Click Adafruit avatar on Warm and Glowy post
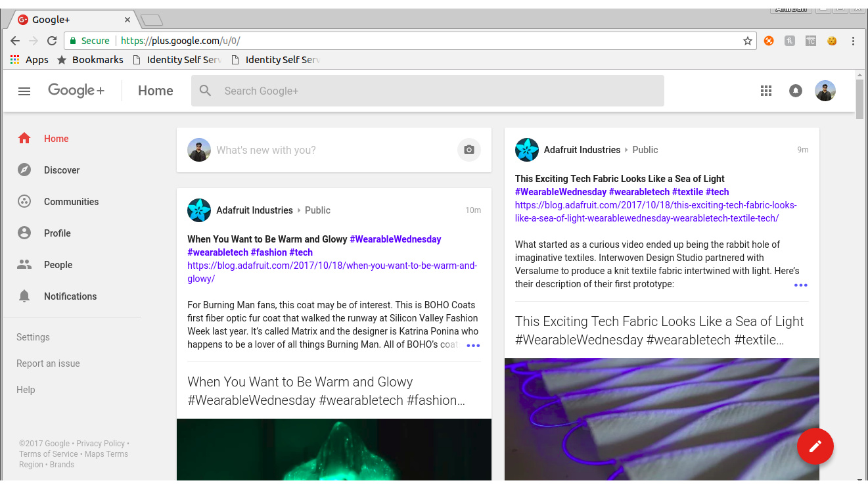 tap(199, 210)
